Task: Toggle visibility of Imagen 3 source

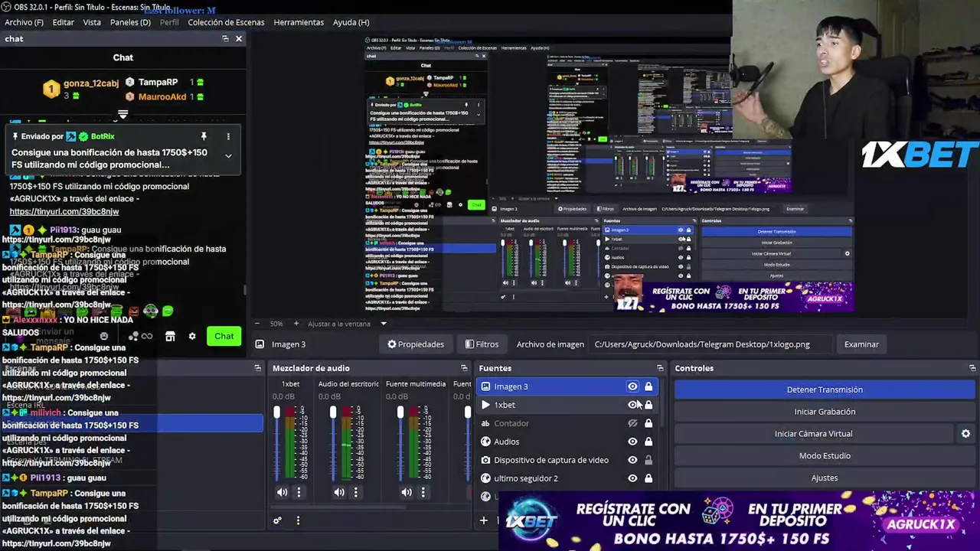Action: point(632,386)
